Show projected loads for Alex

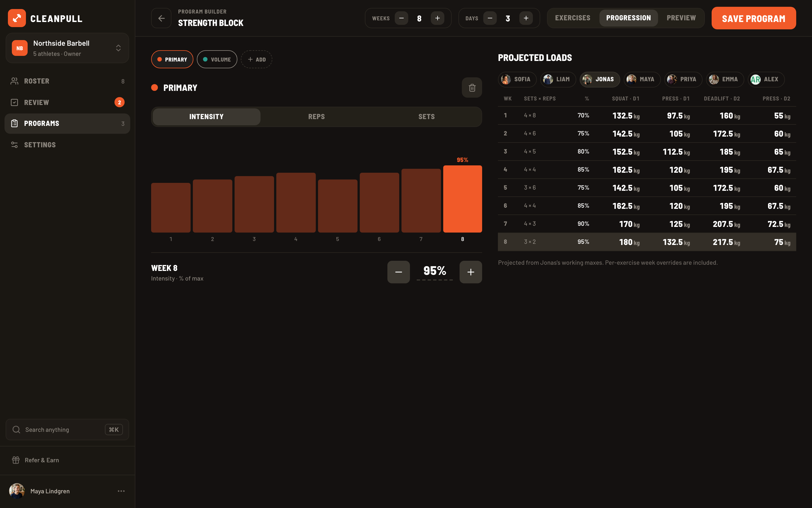[x=766, y=79]
